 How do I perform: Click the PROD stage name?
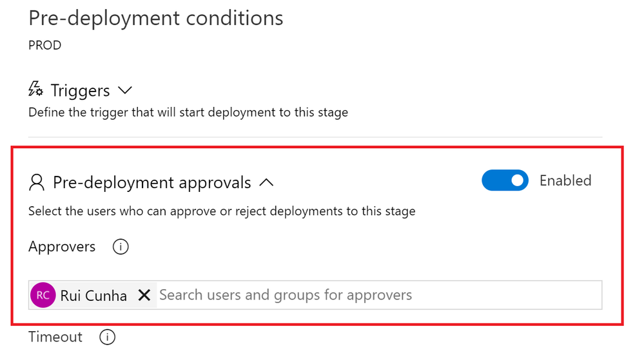44,46
